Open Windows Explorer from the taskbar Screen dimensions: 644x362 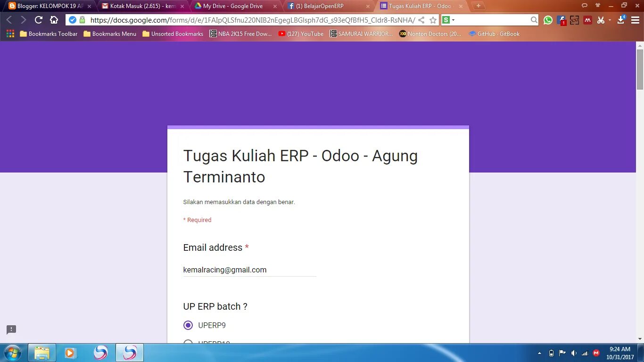[x=42, y=353]
